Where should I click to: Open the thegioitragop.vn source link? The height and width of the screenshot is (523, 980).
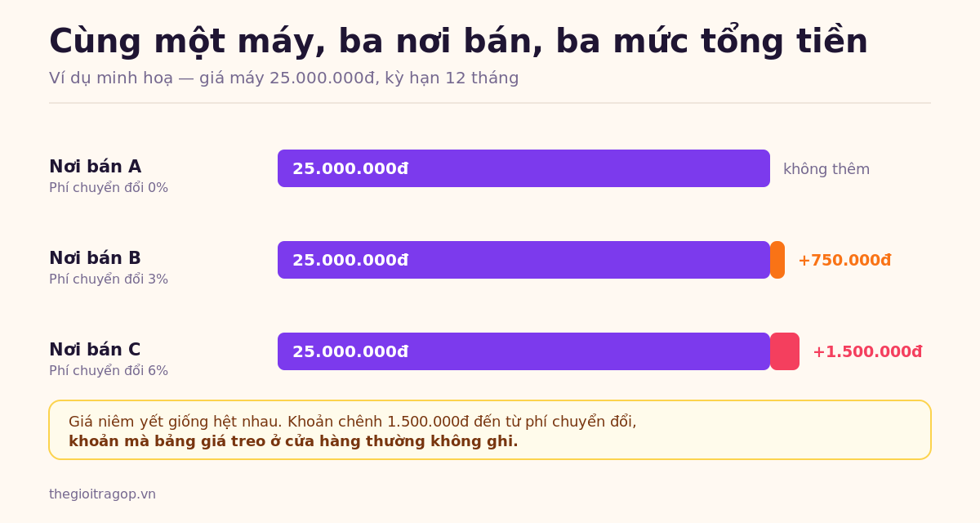tap(102, 494)
